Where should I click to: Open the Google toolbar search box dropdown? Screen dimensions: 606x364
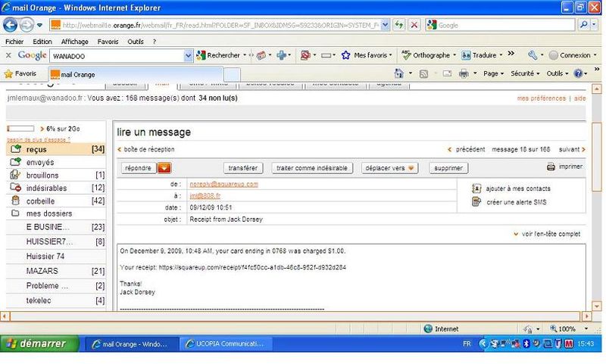coord(188,56)
